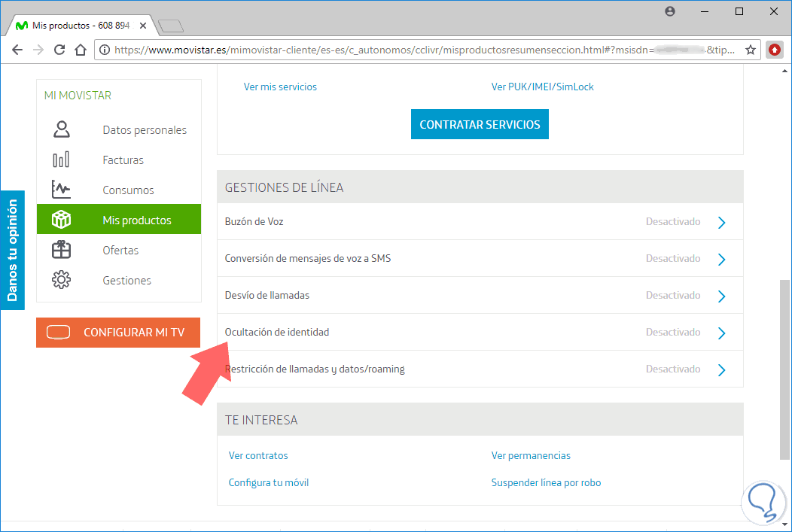
Task: Open a new browser tab
Action: click(170, 26)
